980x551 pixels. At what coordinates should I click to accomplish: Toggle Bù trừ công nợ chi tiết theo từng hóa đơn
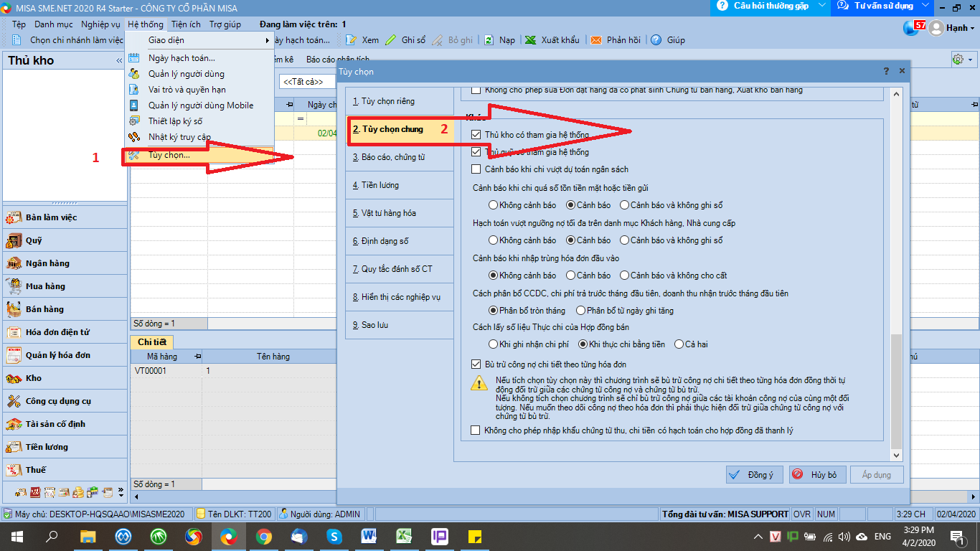(x=476, y=364)
